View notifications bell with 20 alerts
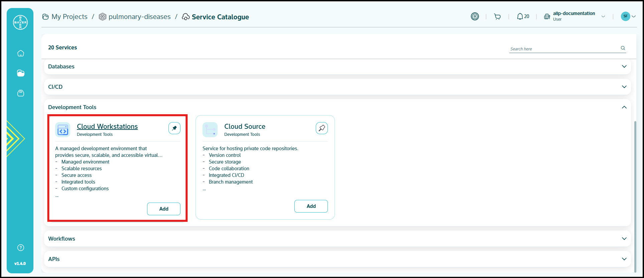 point(523,16)
